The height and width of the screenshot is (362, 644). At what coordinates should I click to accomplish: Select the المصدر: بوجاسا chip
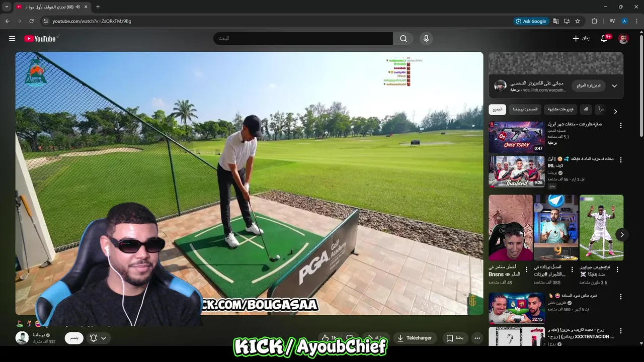pyautogui.click(x=525, y=109)
